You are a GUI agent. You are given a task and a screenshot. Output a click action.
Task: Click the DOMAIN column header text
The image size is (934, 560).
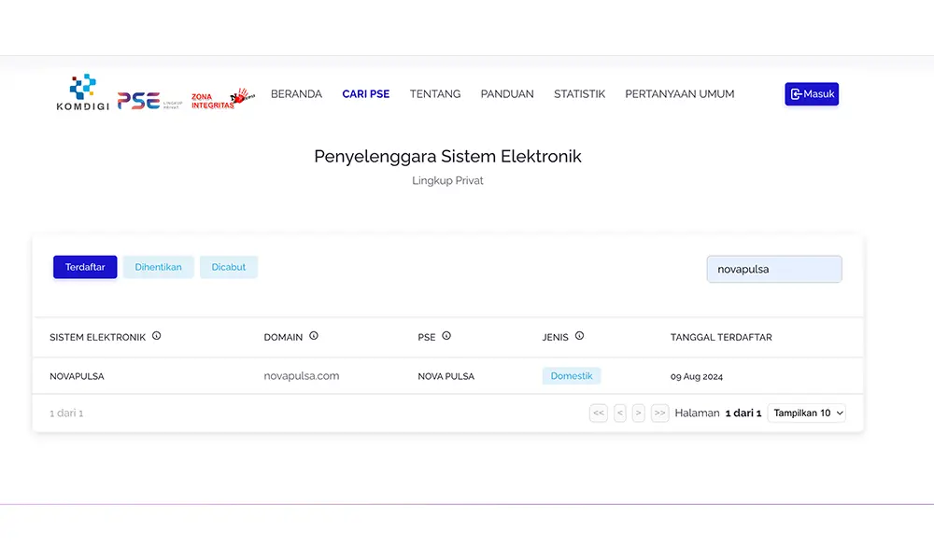[284, 338]
